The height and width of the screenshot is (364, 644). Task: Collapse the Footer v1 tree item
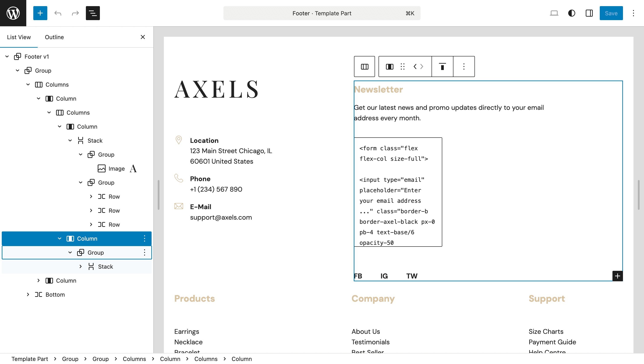[7, 56]
